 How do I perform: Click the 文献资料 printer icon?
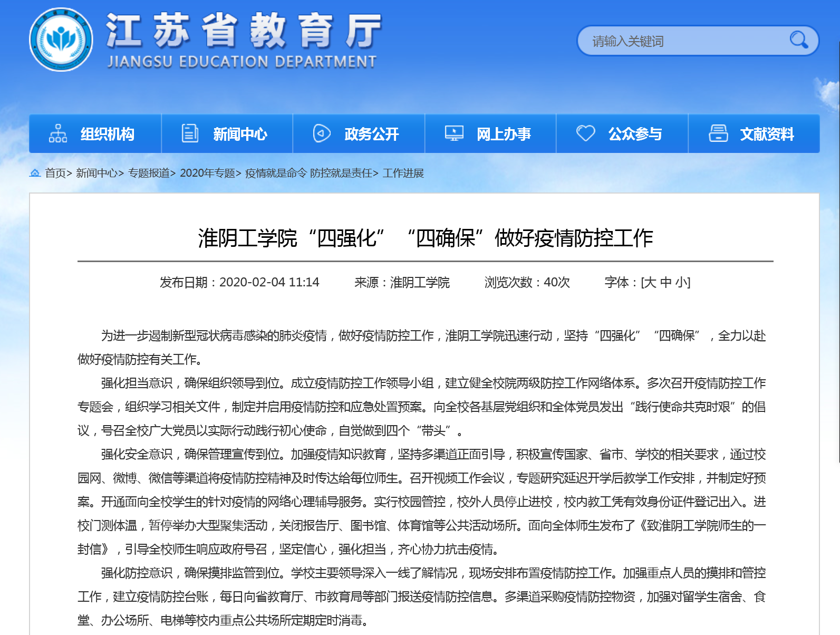[x=718, y=133]
